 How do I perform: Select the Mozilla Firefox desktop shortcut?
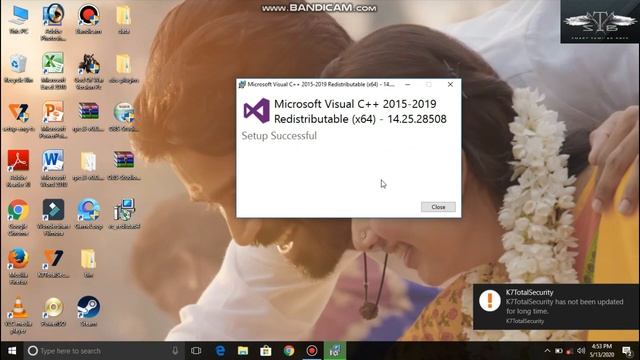coord(18,266)
